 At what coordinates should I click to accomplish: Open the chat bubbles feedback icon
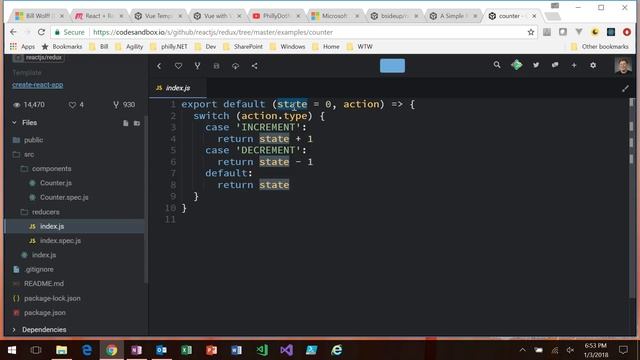[555, 65]
